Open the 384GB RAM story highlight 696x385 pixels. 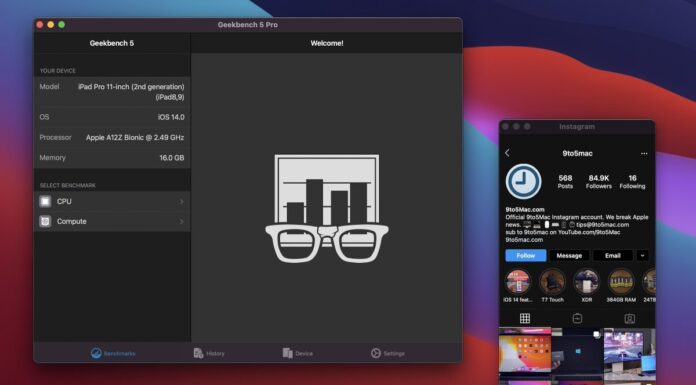621,286
